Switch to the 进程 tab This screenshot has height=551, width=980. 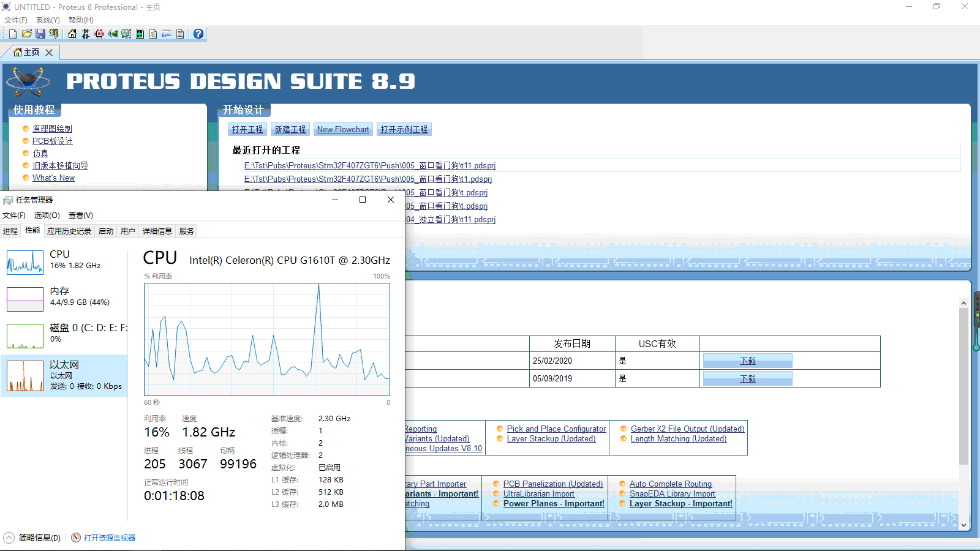point(10,231)
